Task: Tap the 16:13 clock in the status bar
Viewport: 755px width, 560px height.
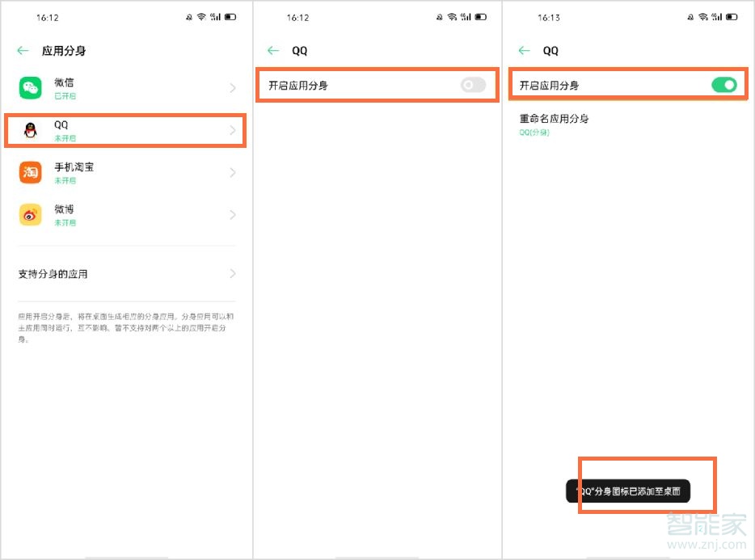Action: pos(547,16)
